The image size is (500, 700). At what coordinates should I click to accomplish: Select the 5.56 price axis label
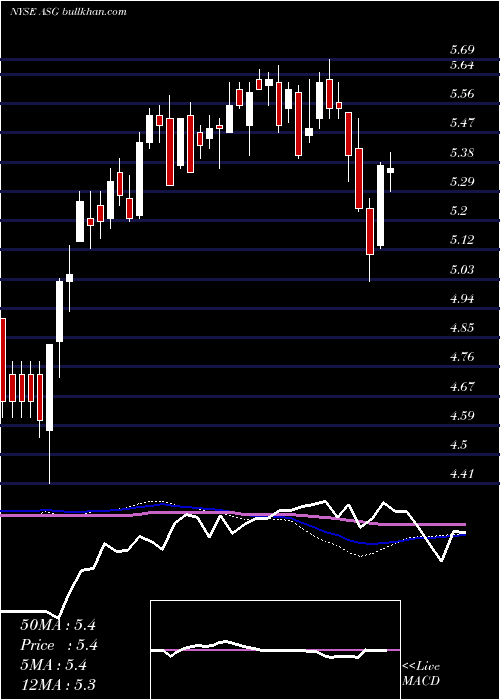tap(462, 94)
